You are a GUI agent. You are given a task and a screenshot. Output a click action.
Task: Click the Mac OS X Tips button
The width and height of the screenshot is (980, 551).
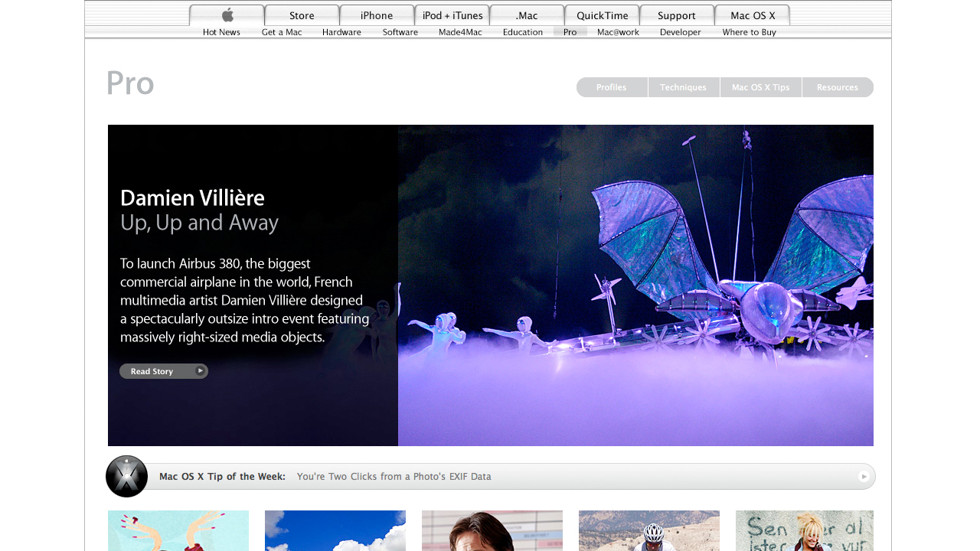click(761, 87)
